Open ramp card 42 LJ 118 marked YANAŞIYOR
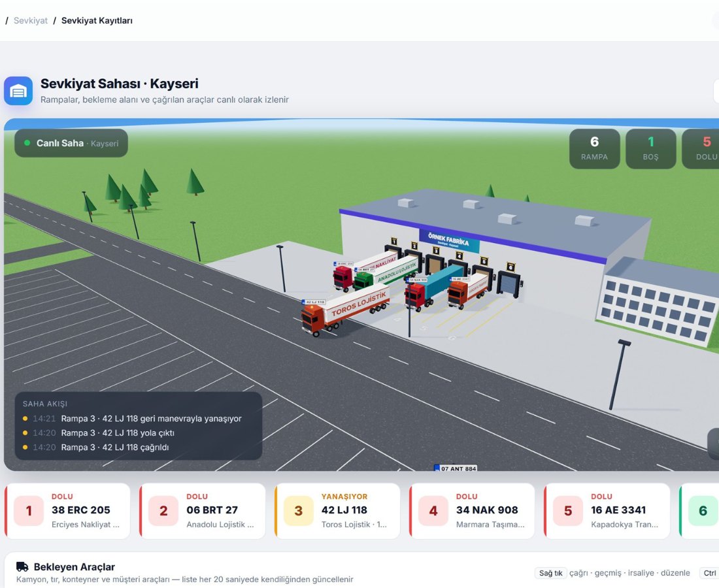This screenshot has height=588, width=719. point(337,510)
